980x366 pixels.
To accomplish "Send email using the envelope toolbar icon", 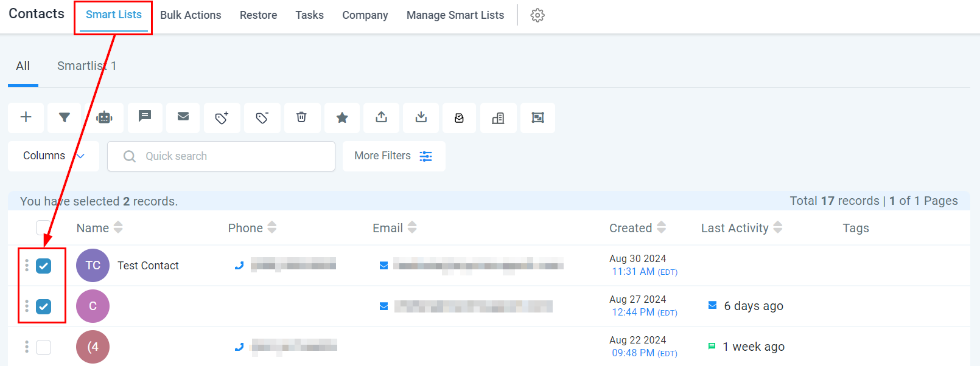I will pos(183,117).
